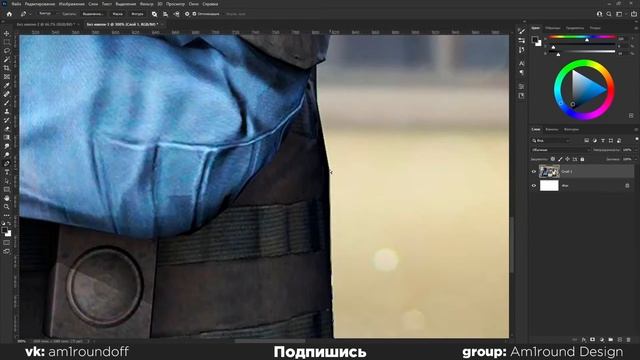Select the Hand tool
This screenshot has height=360, width=640.
(x=7, y=198)
